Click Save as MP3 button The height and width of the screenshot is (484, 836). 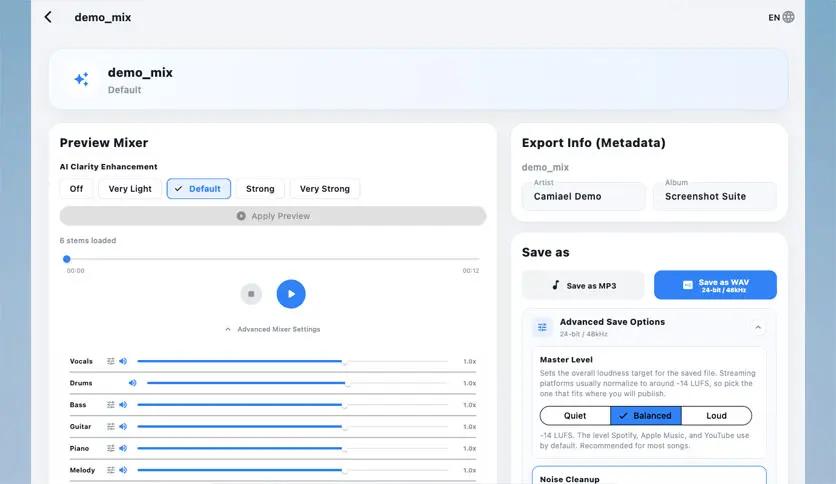(583, 285)
